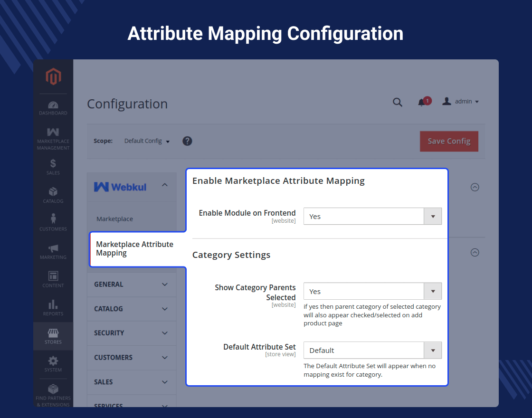Select Marketplace Attribute Mapping item

coord(135,249)
